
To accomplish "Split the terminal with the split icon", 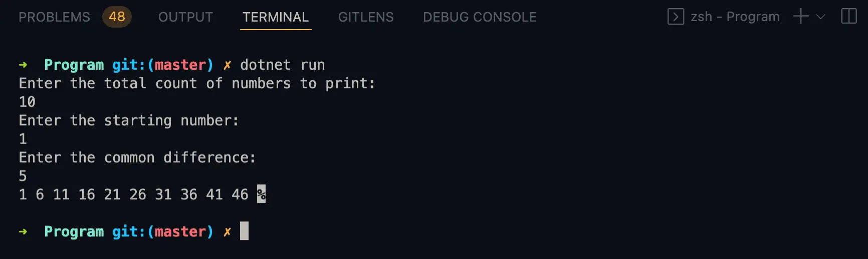I will pos(849,17).
